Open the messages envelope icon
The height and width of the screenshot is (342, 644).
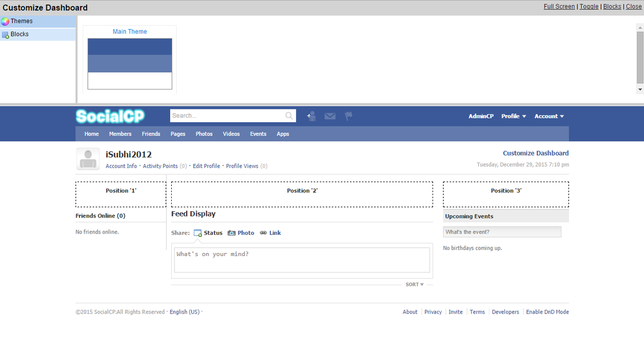click(330, 116)
